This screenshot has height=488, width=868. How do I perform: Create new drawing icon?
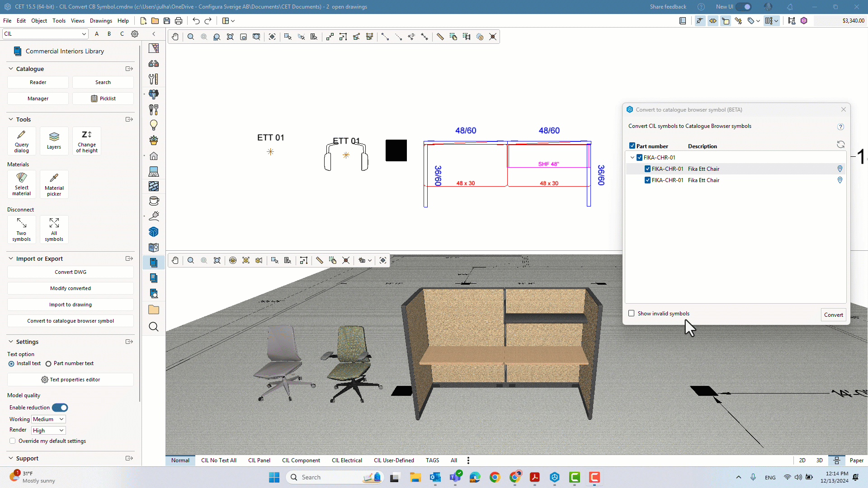tap(143, 21)
